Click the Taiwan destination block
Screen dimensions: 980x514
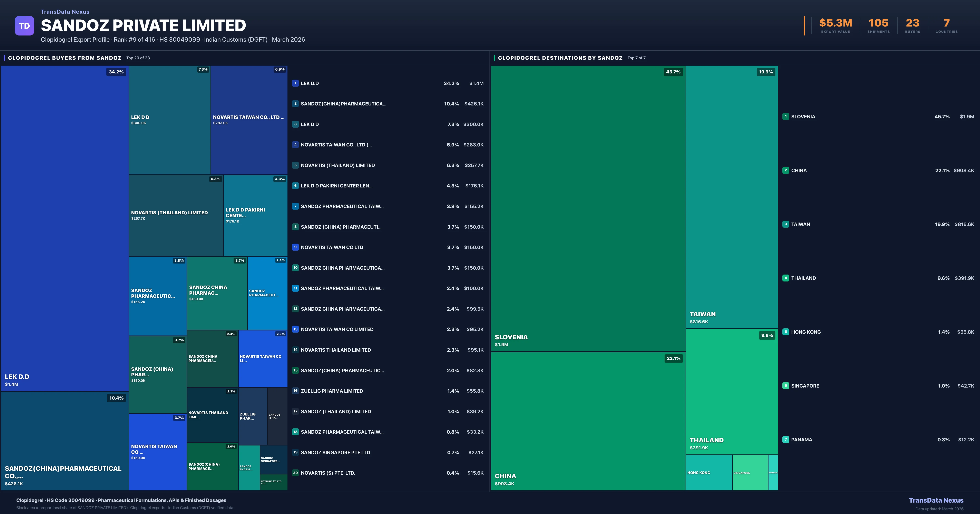(732, 197)
